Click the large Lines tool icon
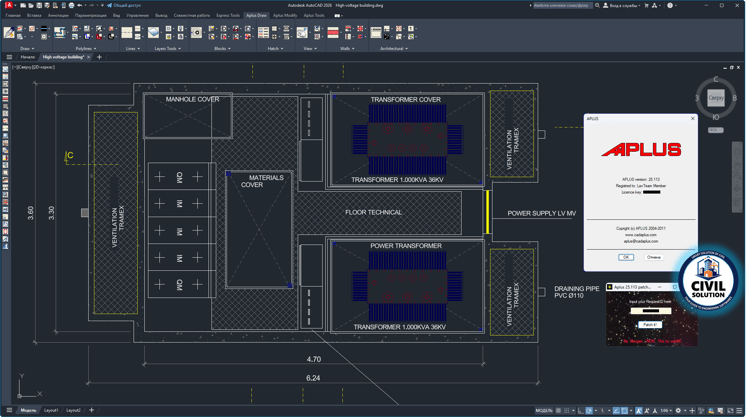This screenshot has width=750, height=417. coord(127,32)
